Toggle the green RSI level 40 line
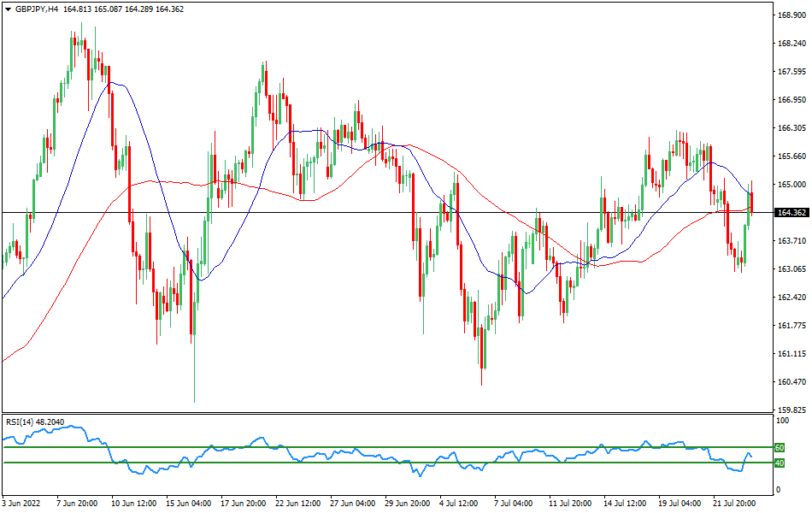The image size is (812, 513). pyautogui.click(x=385, y=463)
